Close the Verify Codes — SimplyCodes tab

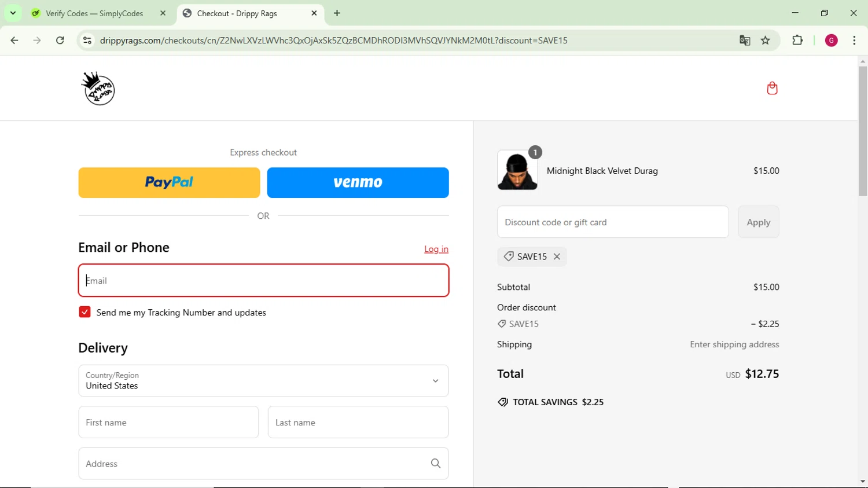(x=163, y=13)
